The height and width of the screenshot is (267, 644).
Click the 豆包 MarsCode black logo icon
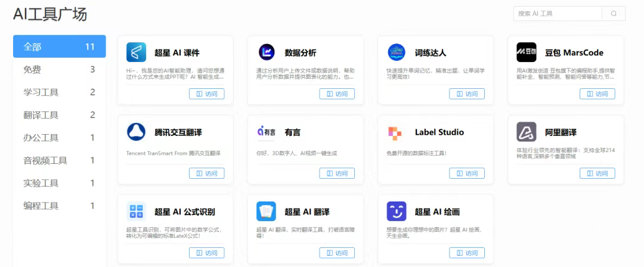pyautogui.click(x=527, y=52)
